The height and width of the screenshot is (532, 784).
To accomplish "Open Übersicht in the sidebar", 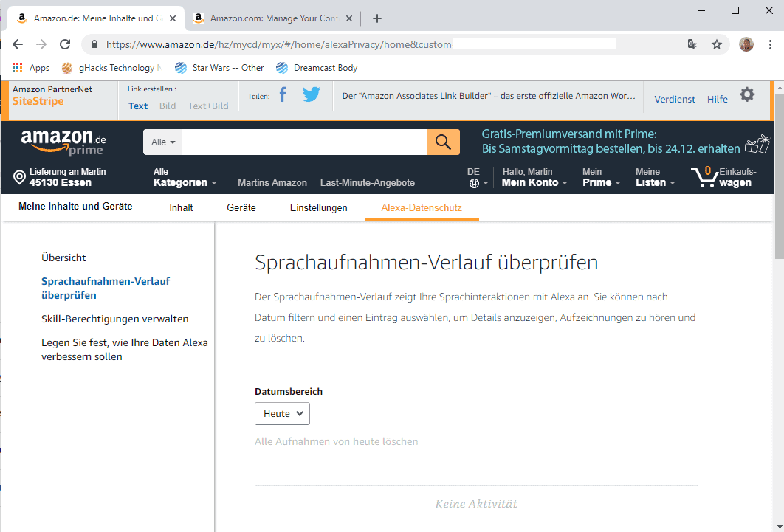I will [63, 258].
